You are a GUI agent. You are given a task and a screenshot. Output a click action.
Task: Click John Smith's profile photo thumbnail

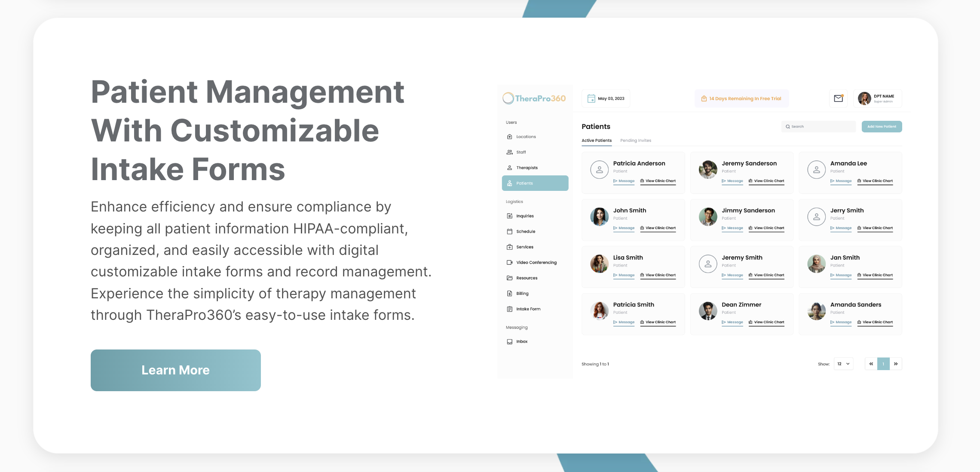pyautogui.click(x=599, y=217)
